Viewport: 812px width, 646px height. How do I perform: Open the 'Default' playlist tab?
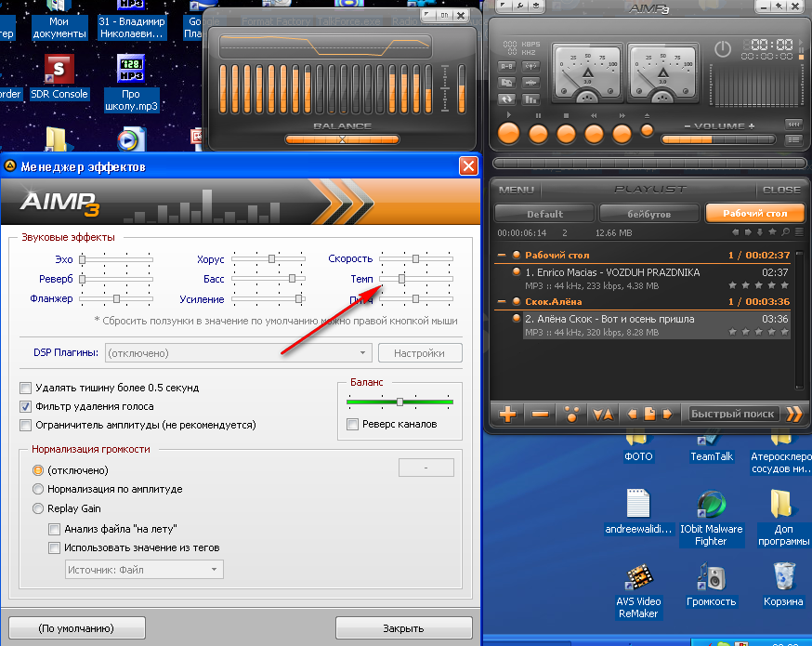(x=544, y=214)
